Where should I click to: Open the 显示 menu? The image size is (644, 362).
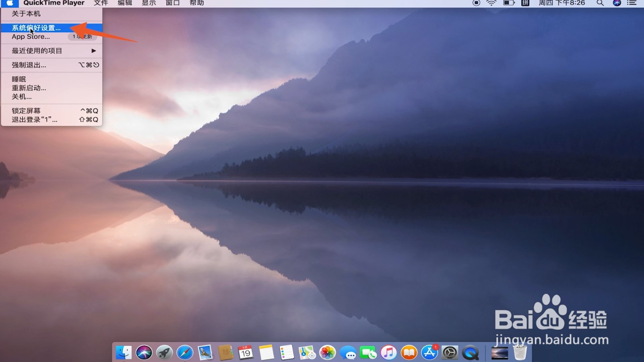[149, 3]
